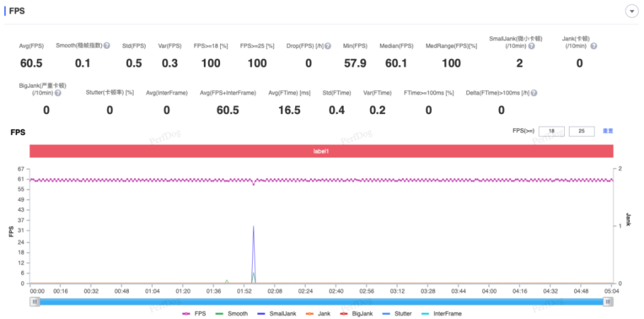The image size is (644, 319).
Task: Click help icon beside Delta(FTime)>100ms
Action: (534, 93)
